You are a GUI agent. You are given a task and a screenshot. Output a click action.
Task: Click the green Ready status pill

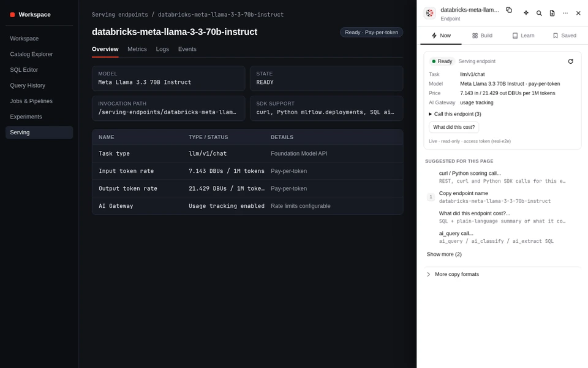click(x=442, y=61)
